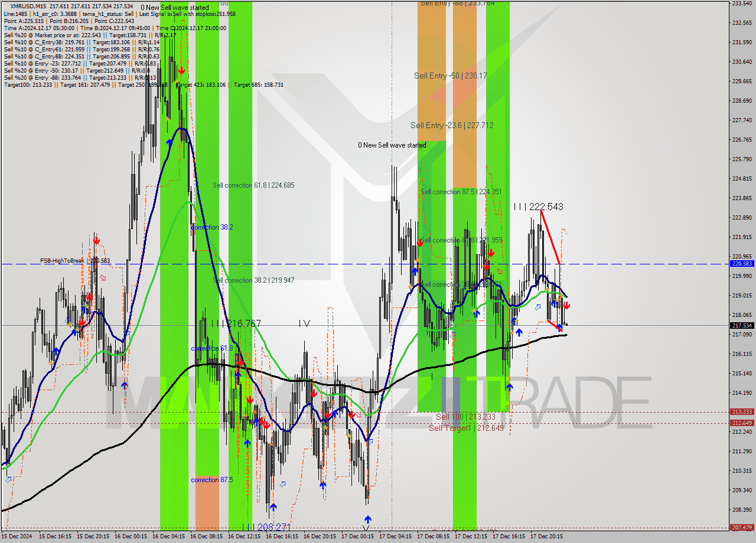Select the 210.315 price scale value

point(742,470)
